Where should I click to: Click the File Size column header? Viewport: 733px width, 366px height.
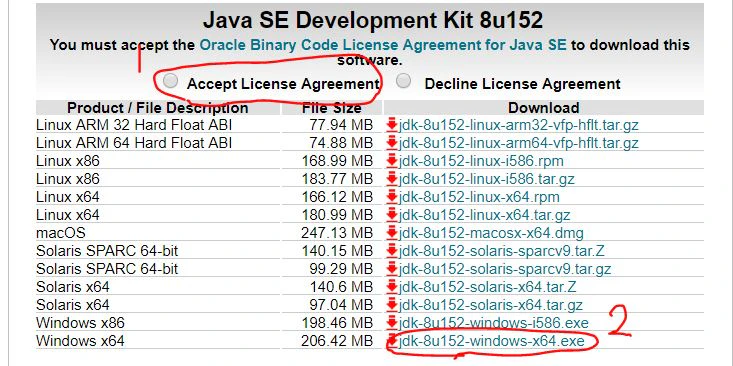pyautogui.click(x=331, y=108)
